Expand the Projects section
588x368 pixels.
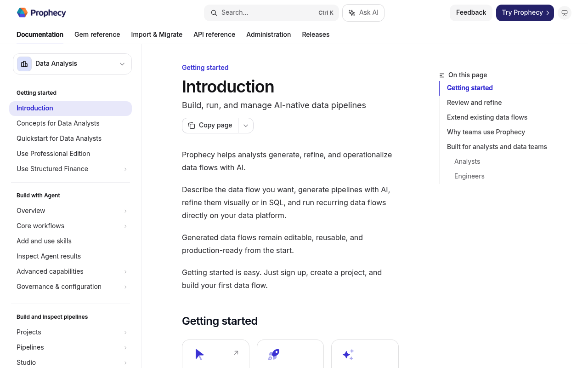[x=125, y=333]
